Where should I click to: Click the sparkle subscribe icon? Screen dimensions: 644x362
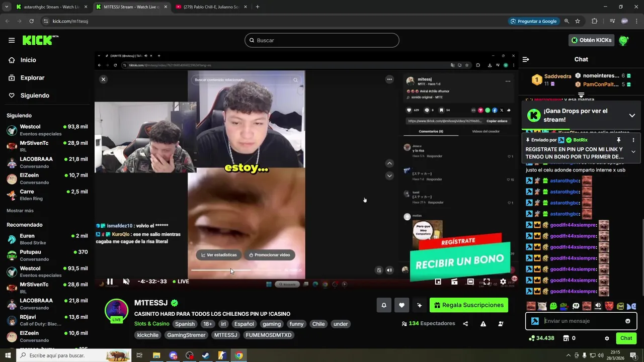420,305
